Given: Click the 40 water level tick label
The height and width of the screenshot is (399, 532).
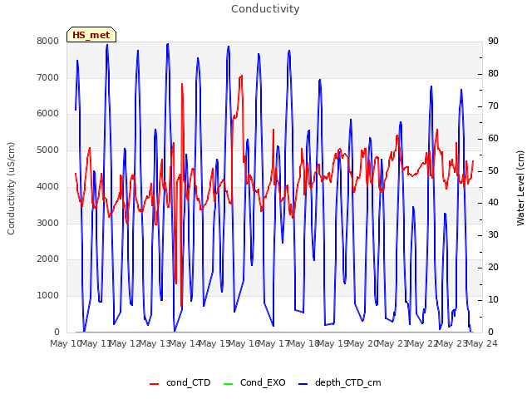Looking at the screenshot, I should 493,203.
